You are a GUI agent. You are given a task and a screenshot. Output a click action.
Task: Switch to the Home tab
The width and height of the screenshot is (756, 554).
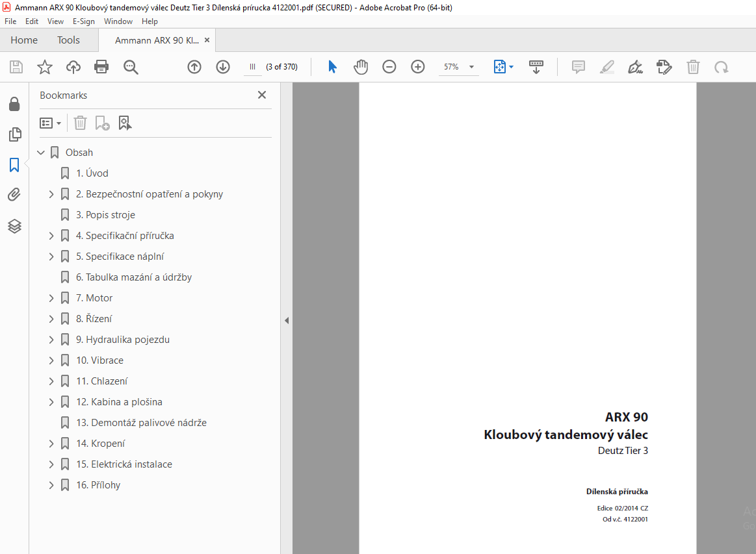click(24, 40)
